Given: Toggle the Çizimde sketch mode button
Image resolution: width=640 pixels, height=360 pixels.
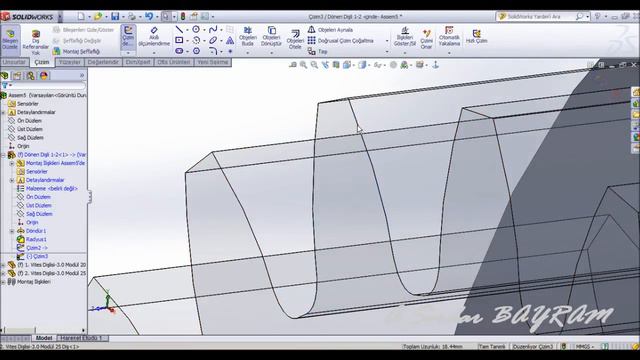Looking at the screenshot, I should [x=128, y=37].
